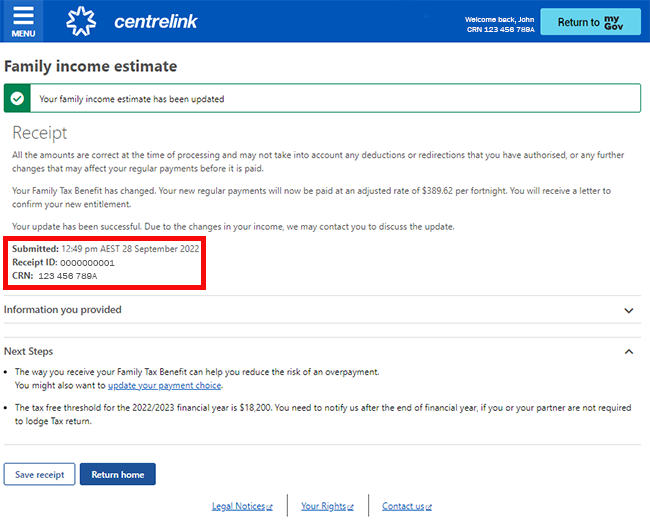Click the header CRN 123 456 789A text
The image size is (650, 527).
(501, 30)
